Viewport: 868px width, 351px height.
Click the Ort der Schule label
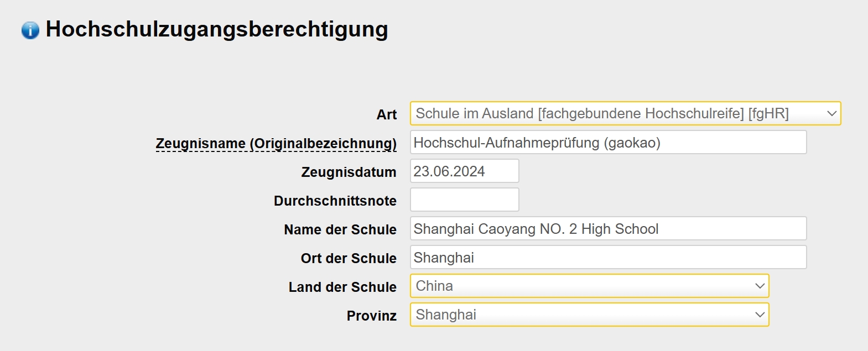[349, 258]
